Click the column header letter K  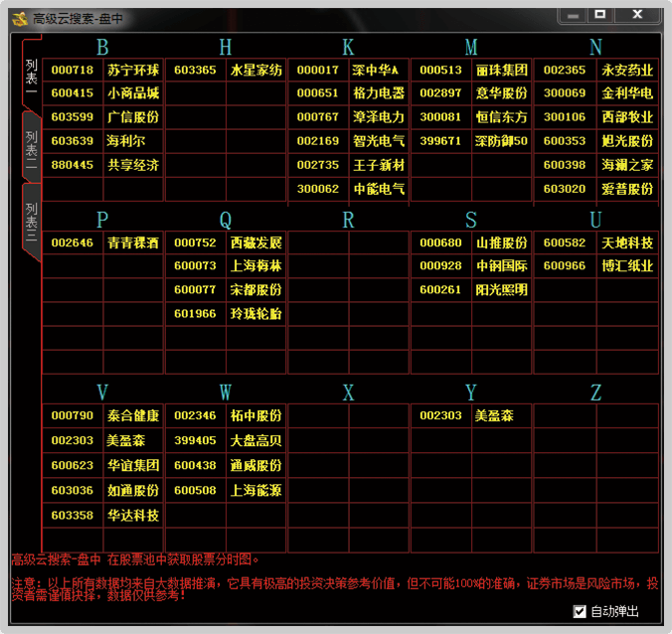[349, 47]
